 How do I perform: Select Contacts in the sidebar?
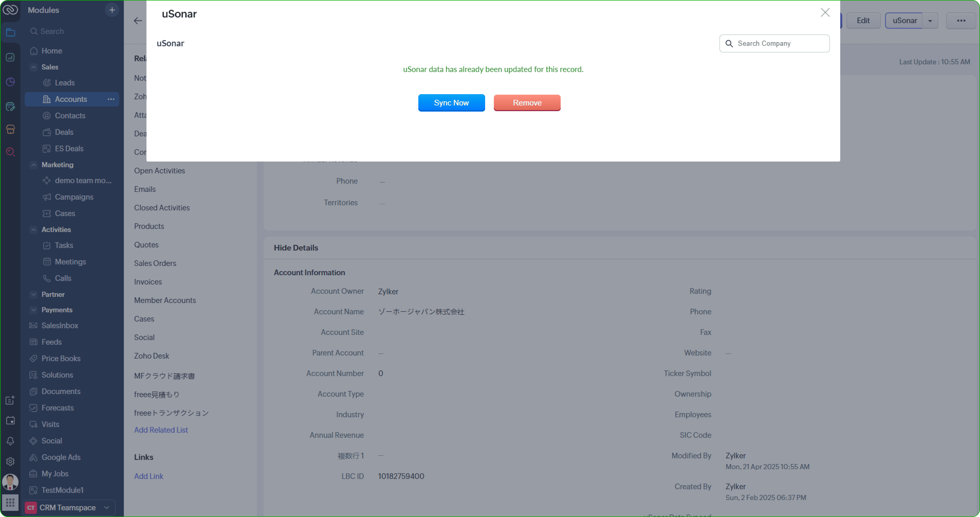[70, 116]
